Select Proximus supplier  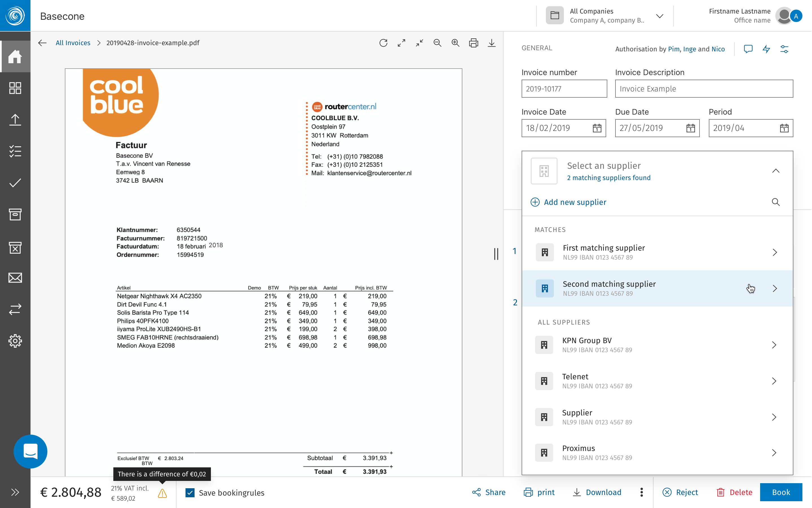coord(657,453)
